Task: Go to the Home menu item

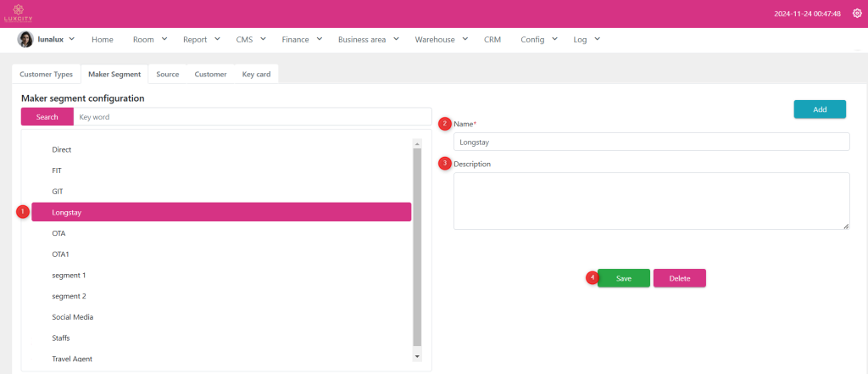Action: tap(102, 40)
